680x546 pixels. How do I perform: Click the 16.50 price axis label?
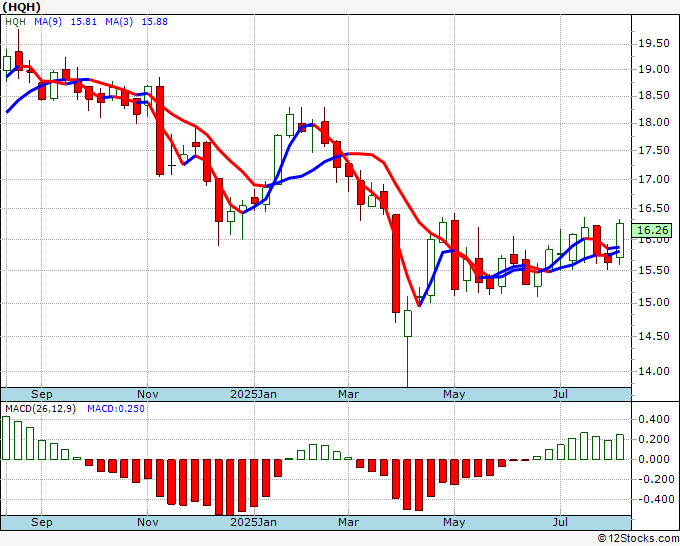coord(654,208)
